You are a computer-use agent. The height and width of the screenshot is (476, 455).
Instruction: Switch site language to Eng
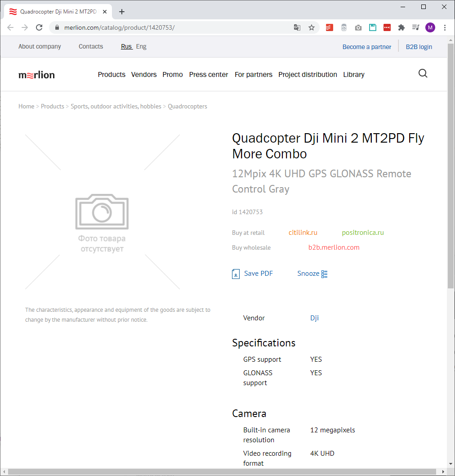pyautogui.click(x=141, y=46)
